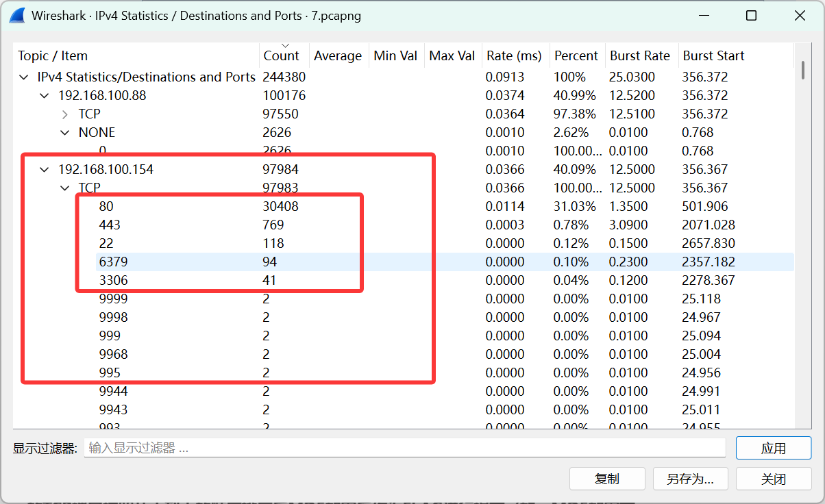Click the 另存为... (Save As) button

(x=690, y=479)
